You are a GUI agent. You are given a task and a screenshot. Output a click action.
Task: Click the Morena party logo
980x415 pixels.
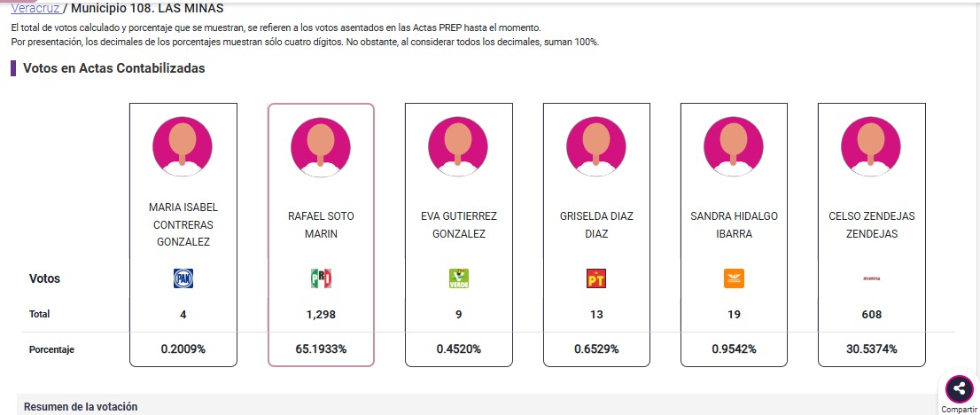(872, 279)
